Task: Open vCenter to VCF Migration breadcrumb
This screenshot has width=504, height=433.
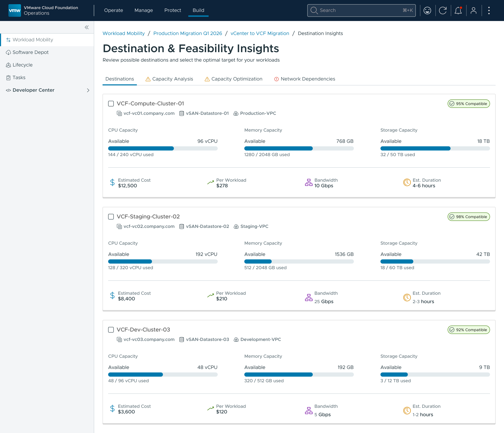Action: 260,33
